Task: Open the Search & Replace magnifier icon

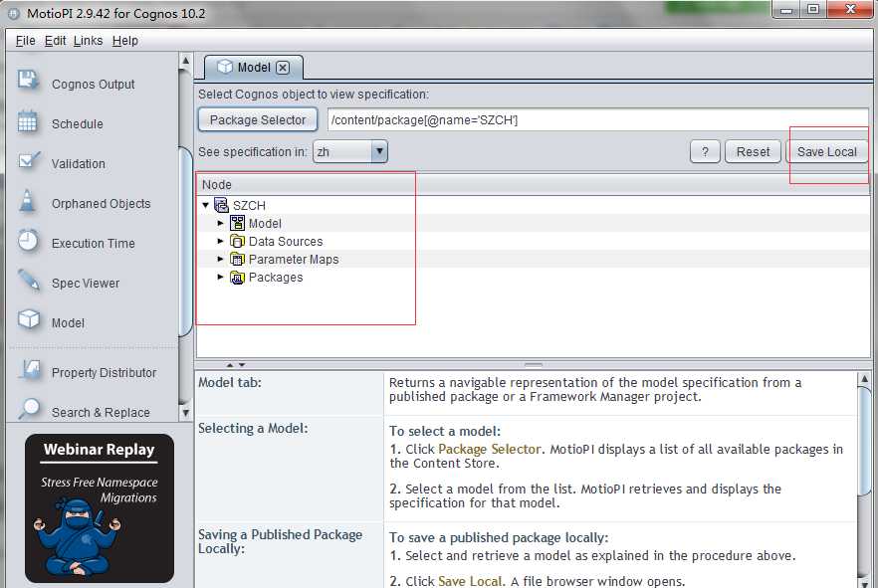Action: [29, 409]
